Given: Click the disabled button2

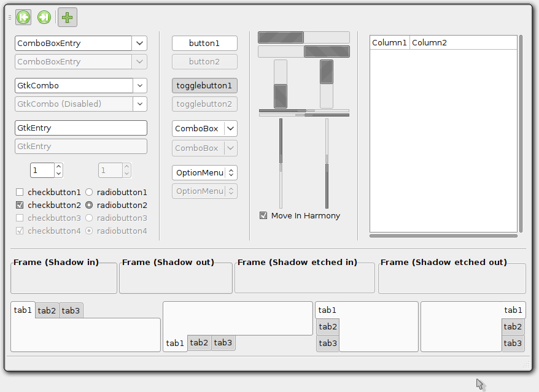Looking at the screenshot, I should [x=204, y=62].
